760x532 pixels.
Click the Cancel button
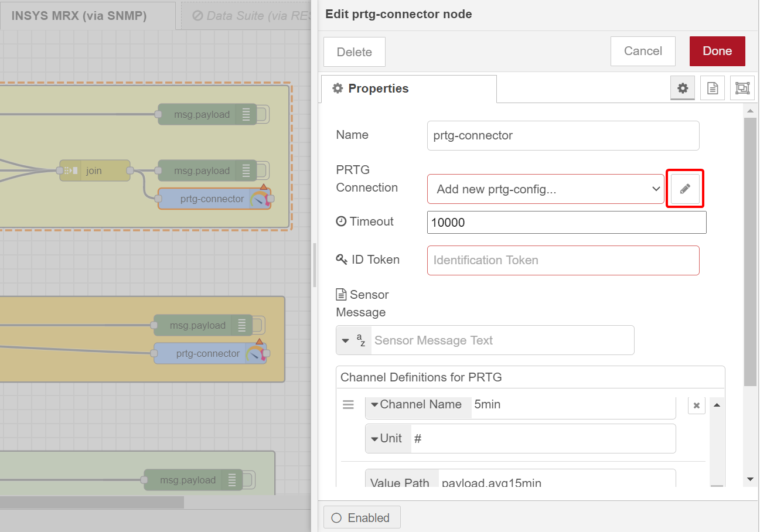click(x=642, y=51)
